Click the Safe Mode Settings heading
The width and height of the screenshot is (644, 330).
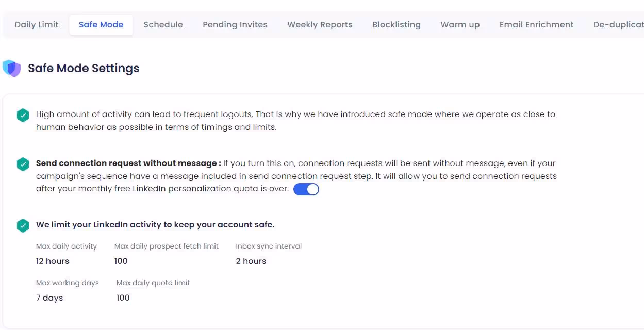tap(83, 68)
